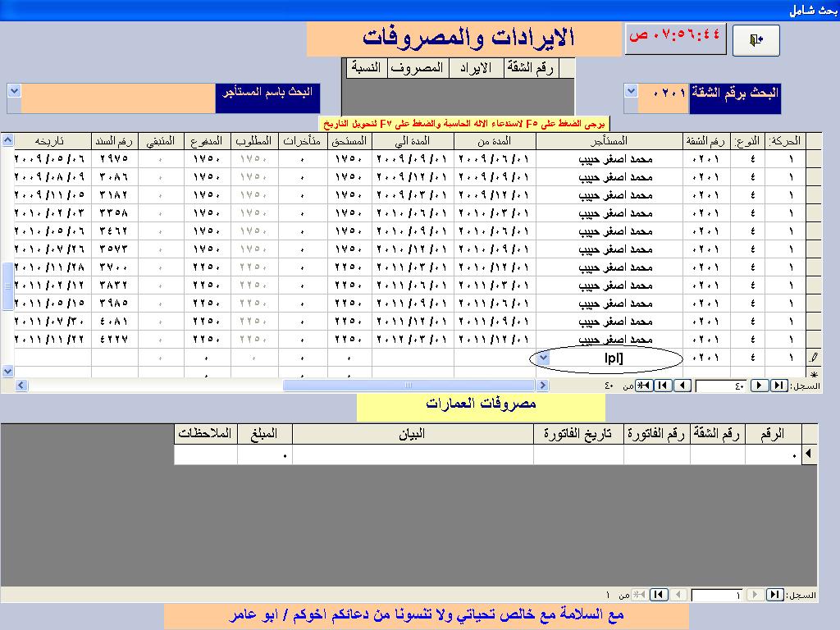Screen dimensions: 840x630
Task: Jump to first record in income grid navigator
Action: [x=778, y=386]
